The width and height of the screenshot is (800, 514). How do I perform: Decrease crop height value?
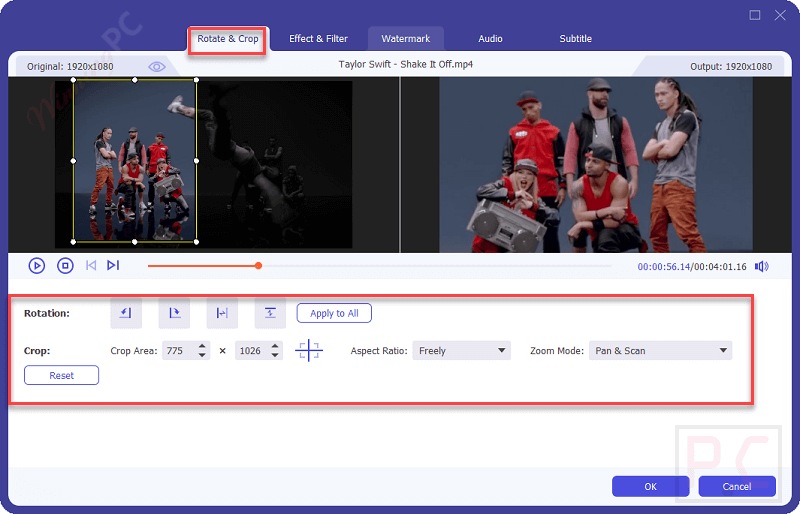pos(275,355)
